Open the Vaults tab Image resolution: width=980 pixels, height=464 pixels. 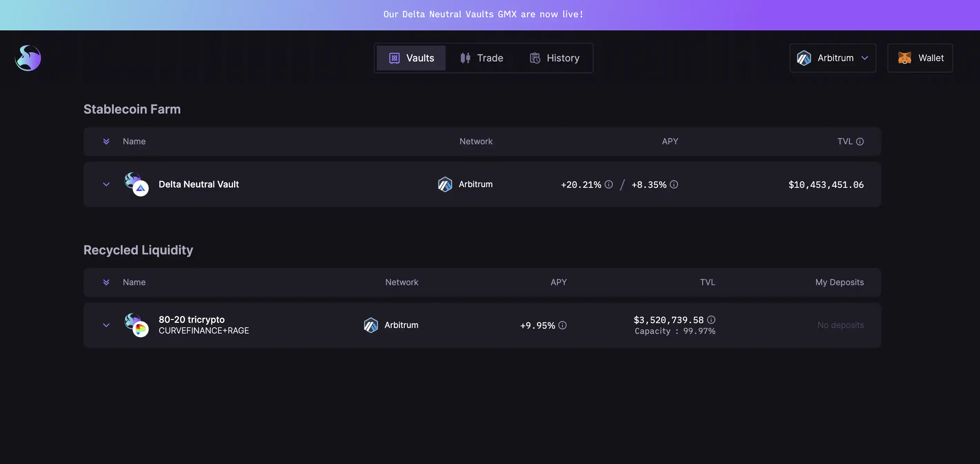[x=411, y=58]
